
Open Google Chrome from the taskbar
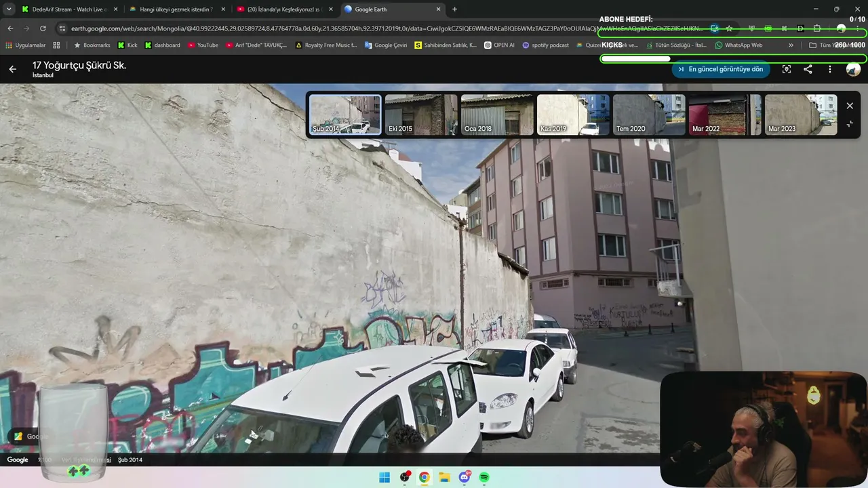425,477
